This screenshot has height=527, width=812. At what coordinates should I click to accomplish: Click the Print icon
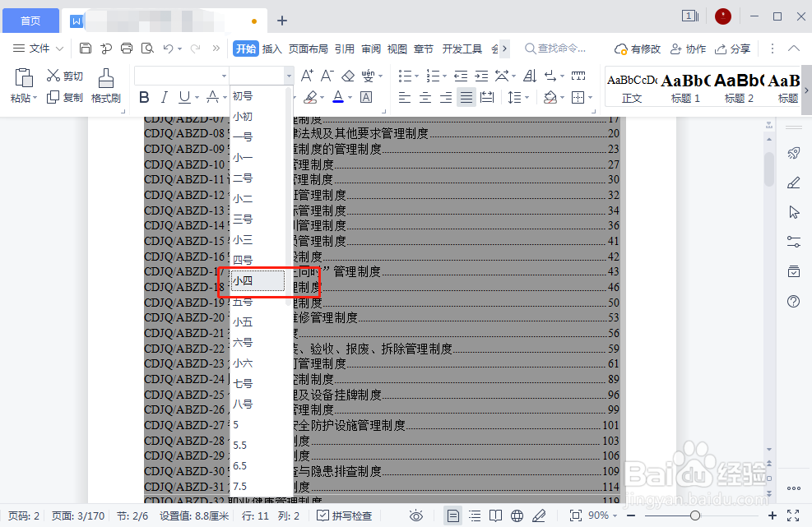tap(127, 49)
